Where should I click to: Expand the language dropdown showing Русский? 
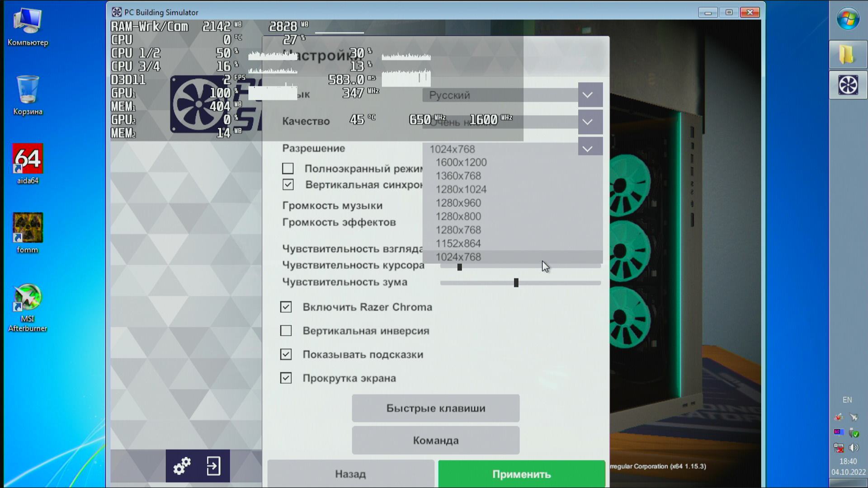tap(590, 95)
